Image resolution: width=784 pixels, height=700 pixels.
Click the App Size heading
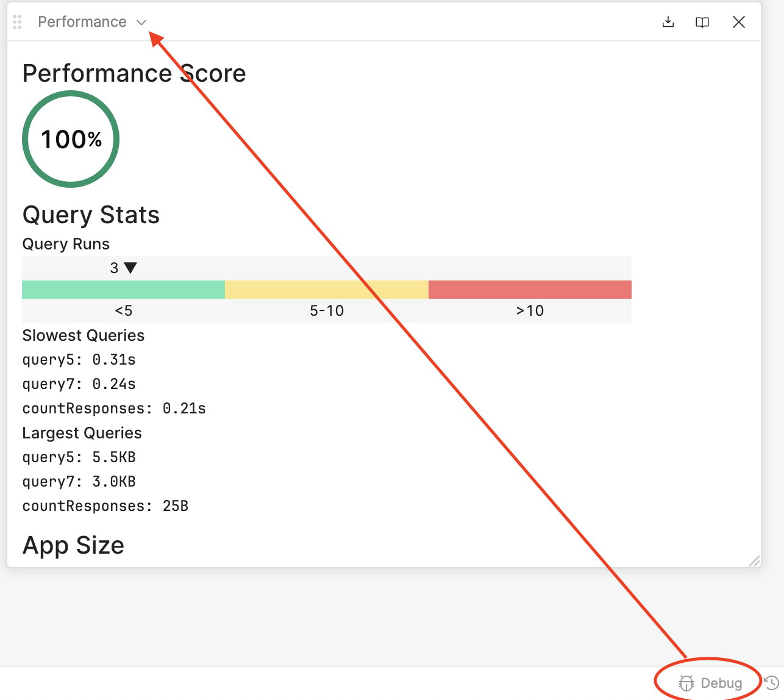pyautogui.click(x=73, y=545)
